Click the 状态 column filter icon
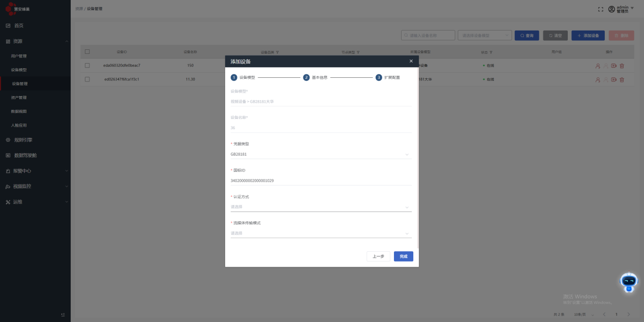Image resolution: width=644 pixels, height=322 pixels. click(x=492, y=52)
